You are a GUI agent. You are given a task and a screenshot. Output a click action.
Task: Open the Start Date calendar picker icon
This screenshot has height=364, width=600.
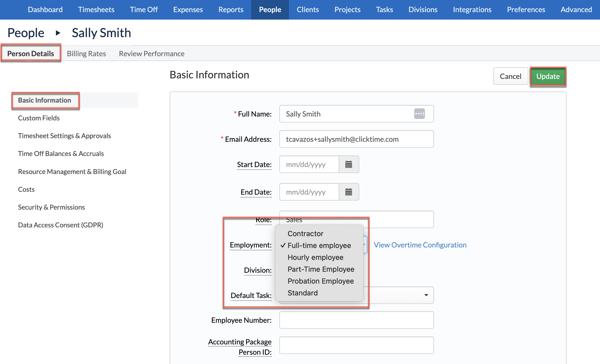pyautogui.click(x=349, y=164)
